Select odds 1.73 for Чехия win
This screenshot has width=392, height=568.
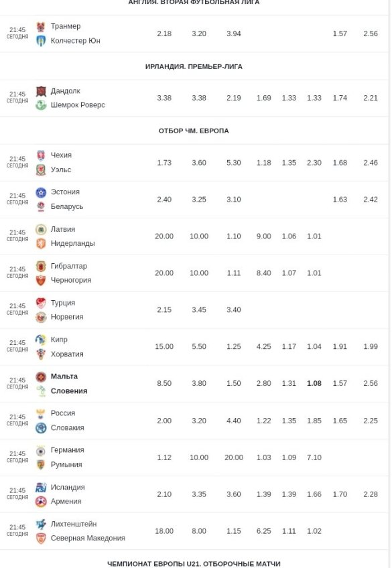164,163
